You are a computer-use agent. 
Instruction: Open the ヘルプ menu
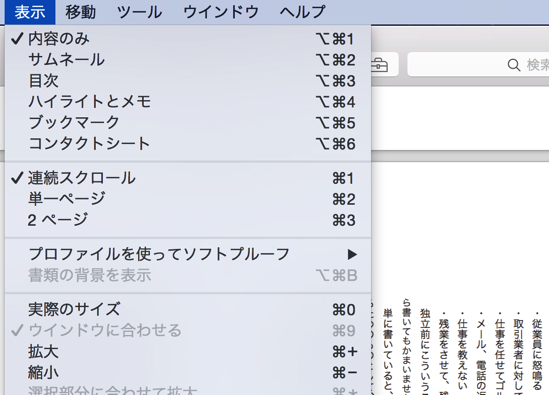[303, 12]
